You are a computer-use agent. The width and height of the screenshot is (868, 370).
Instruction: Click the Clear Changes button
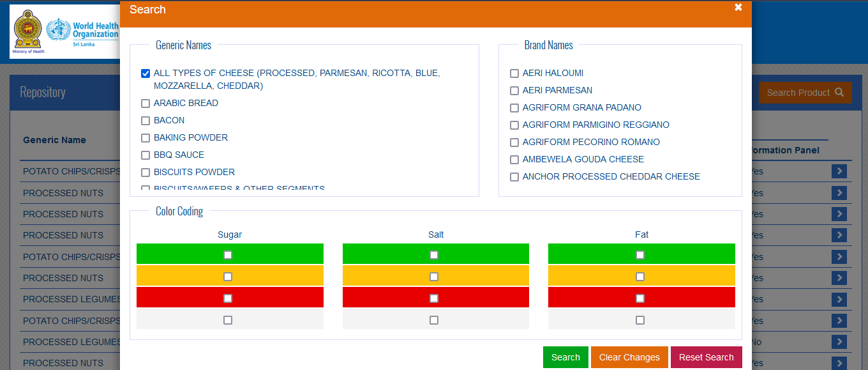point(629,357)
